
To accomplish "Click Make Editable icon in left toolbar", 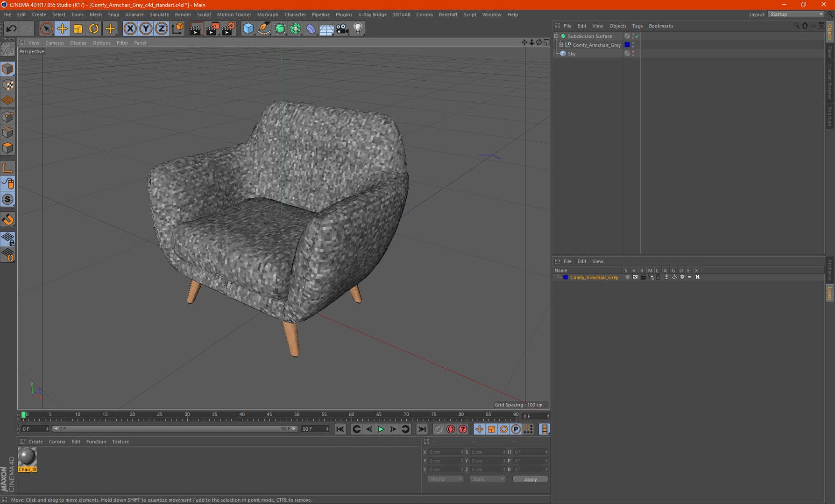I will [x=7, y=49].
